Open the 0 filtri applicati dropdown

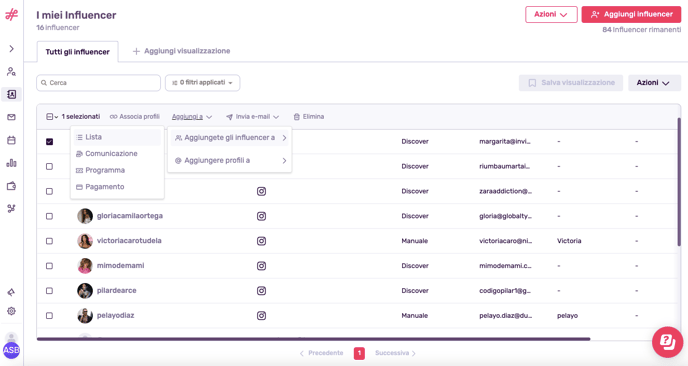point(203,83)
